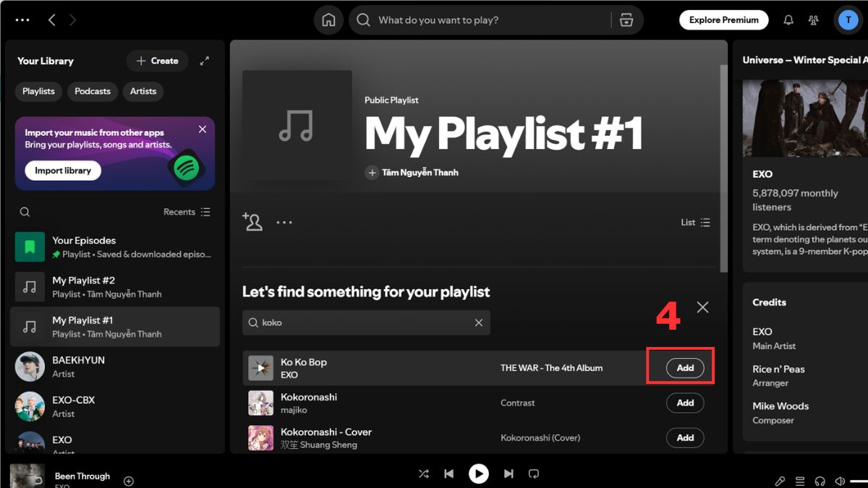
Task: Add Ko Ko Bop to the playlist
Action: pos(685,368)
